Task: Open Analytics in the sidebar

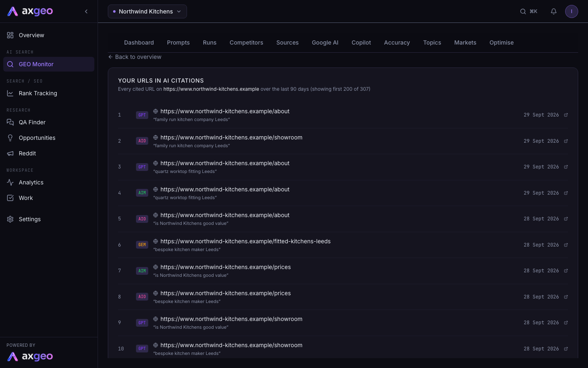Action: [x=49, y=182]
